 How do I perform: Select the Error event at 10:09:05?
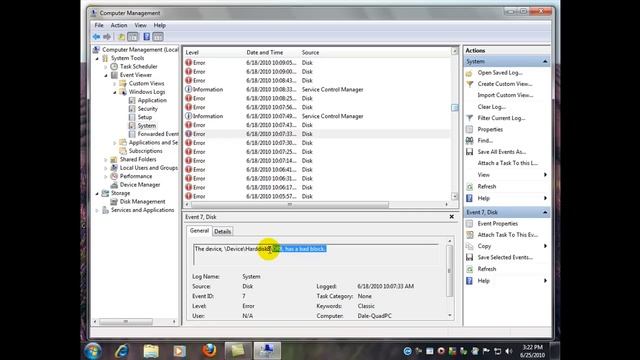[x=317, y=63]
